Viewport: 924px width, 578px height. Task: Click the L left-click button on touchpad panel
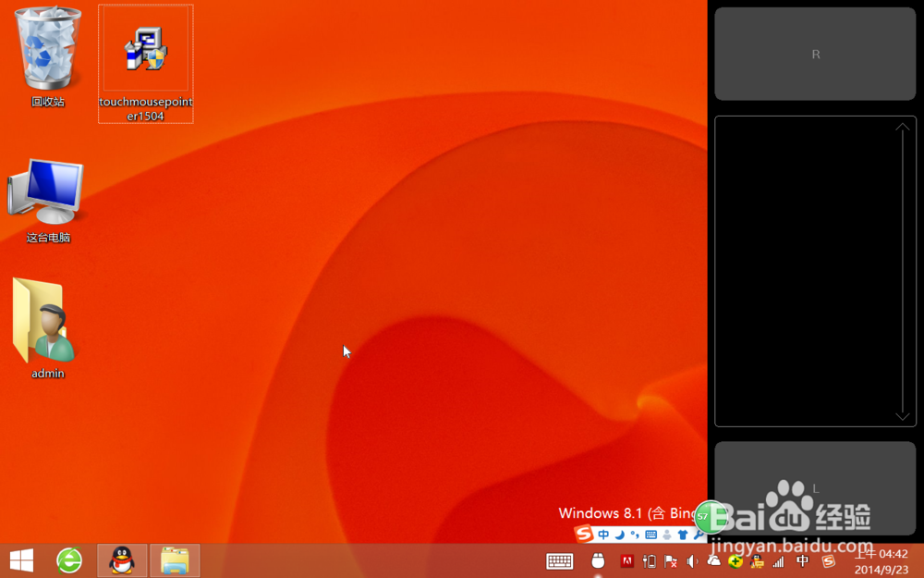pos(816,488)
